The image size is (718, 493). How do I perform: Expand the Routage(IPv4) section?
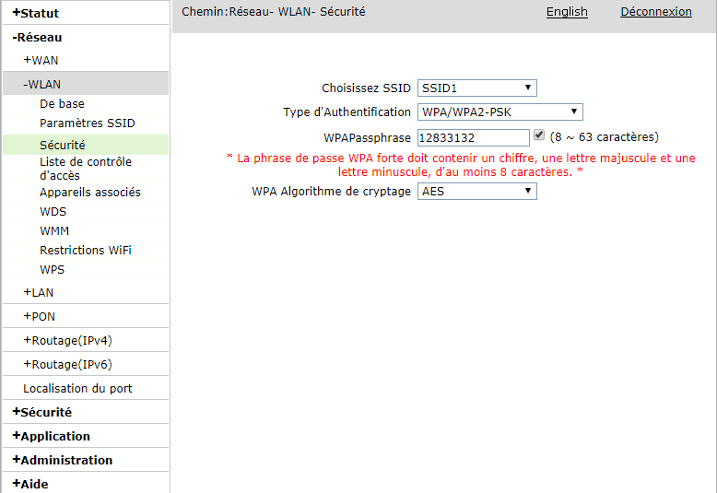(x=67, y=340)
